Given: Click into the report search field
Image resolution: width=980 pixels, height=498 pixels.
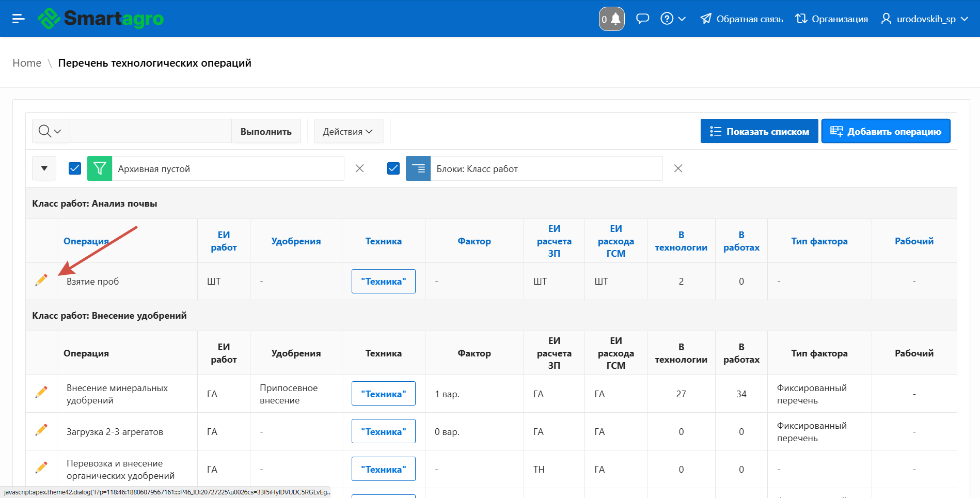Looking at the screenshot, I should [150, 131].
